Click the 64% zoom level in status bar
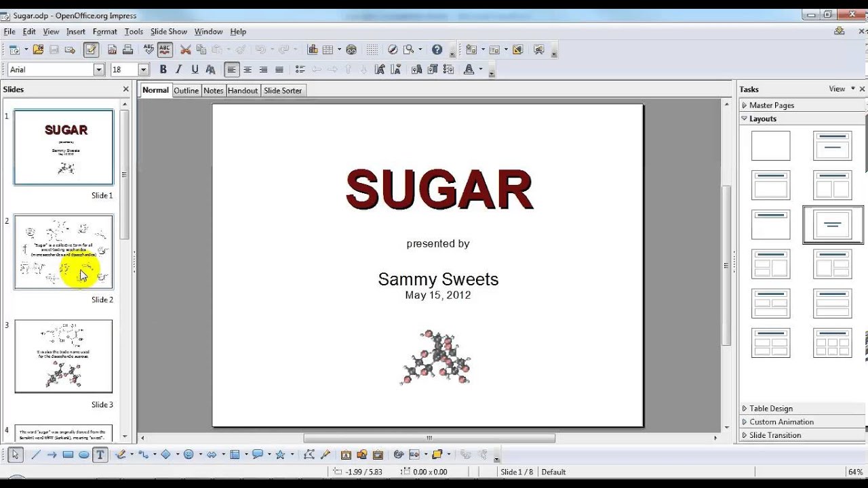868x488 pixels. pos(854,472)
